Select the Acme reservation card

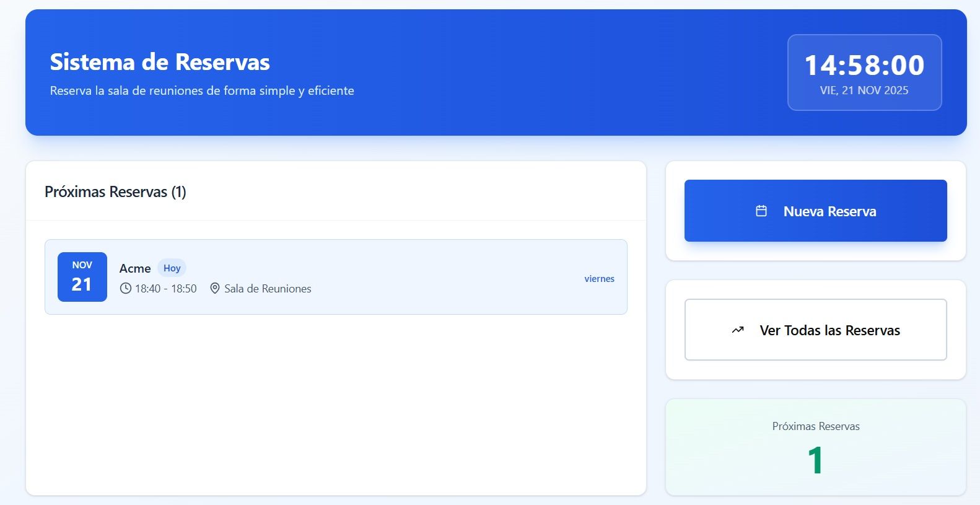[336, 277]
